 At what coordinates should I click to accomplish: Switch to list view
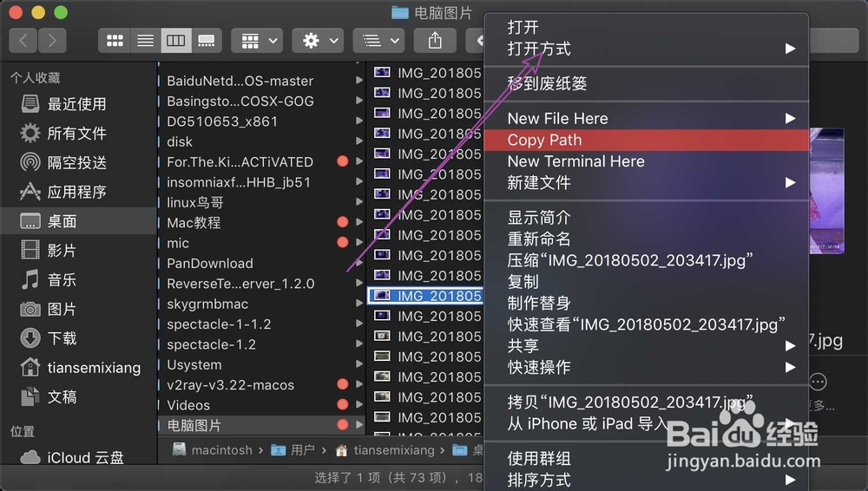(x=146, y=41)
